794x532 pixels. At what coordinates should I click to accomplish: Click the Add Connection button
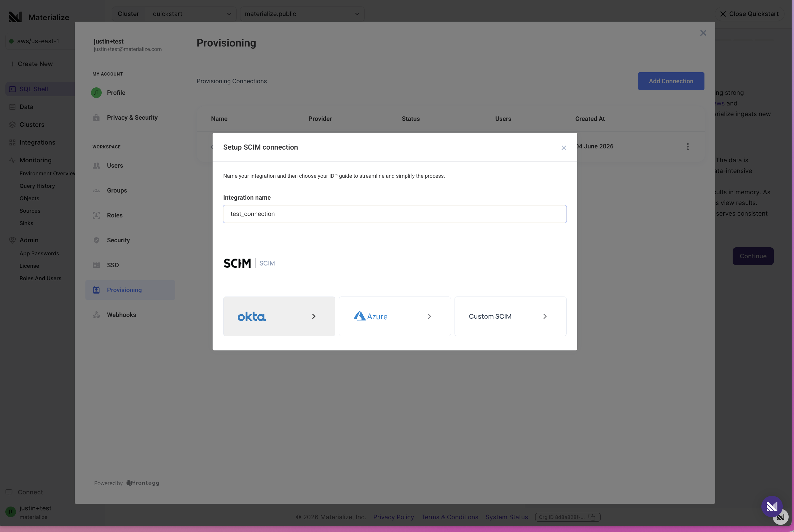671,81
